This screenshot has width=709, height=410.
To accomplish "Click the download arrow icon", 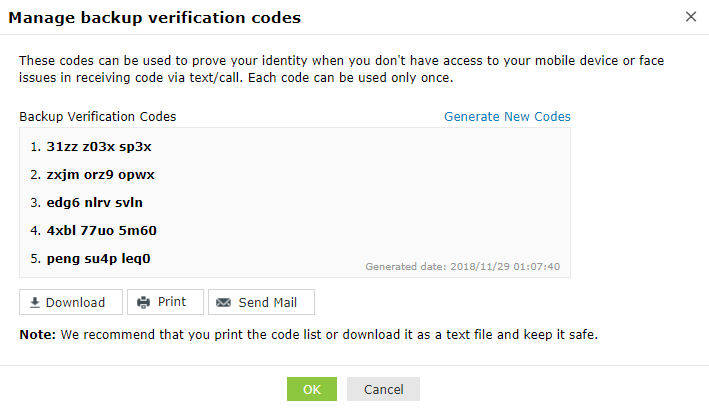I will pos(34,302).
